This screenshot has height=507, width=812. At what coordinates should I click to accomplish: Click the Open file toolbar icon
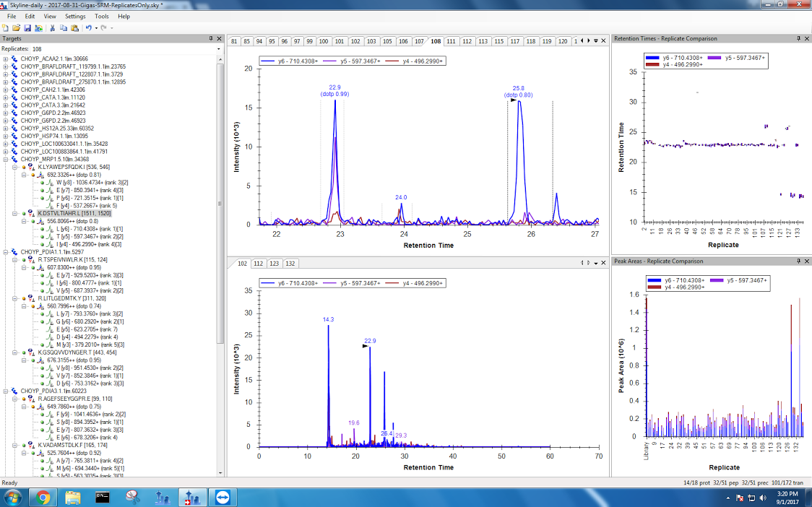[16, 27]
